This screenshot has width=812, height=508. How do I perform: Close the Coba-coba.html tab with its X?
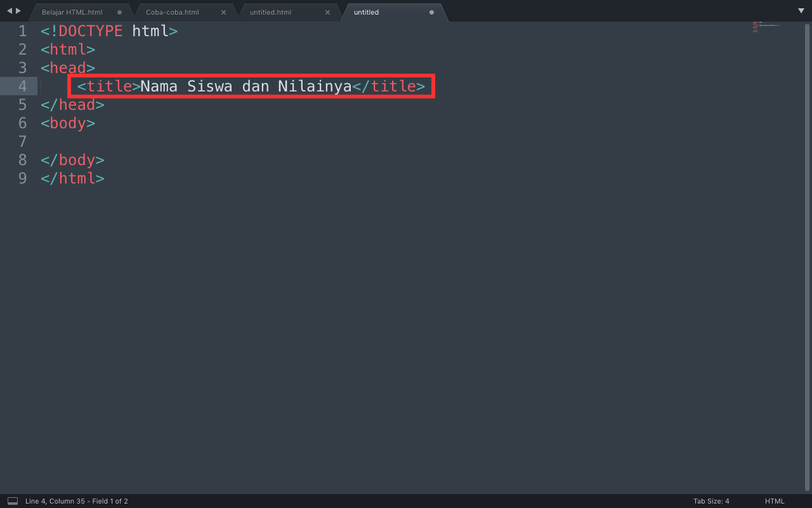point(223,11)
